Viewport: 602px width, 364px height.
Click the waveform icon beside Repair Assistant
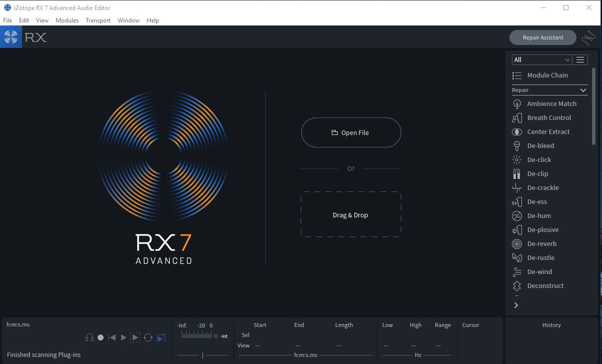[588, 37]
